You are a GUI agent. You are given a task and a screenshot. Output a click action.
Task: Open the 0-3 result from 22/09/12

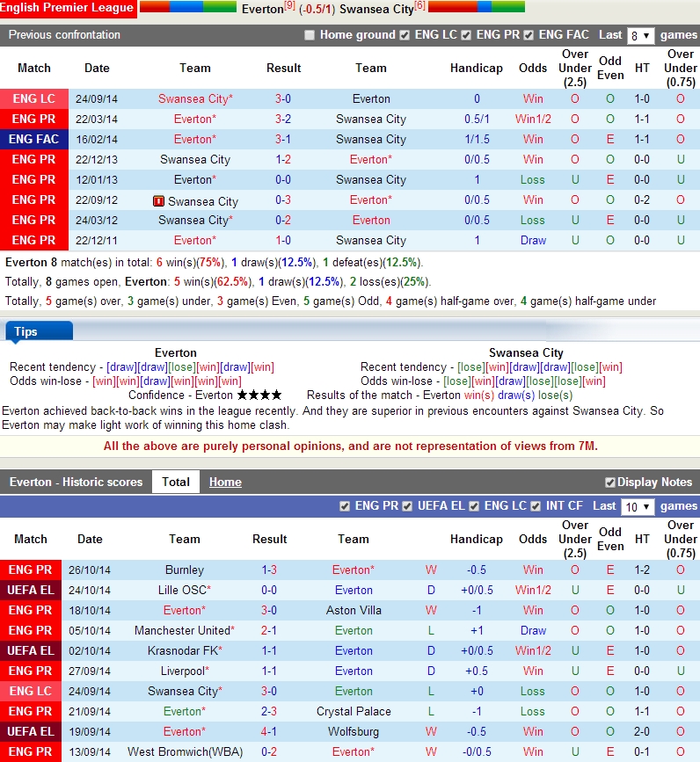tap(283, 200)
